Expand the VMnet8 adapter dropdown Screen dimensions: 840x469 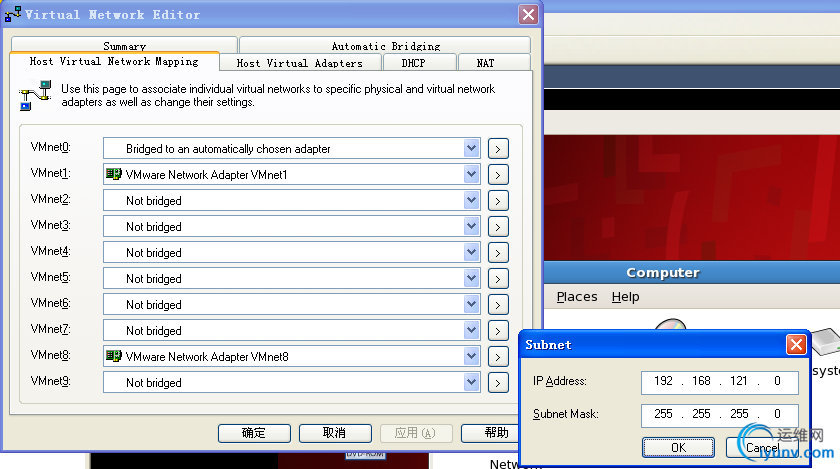(x=471, y=356)
